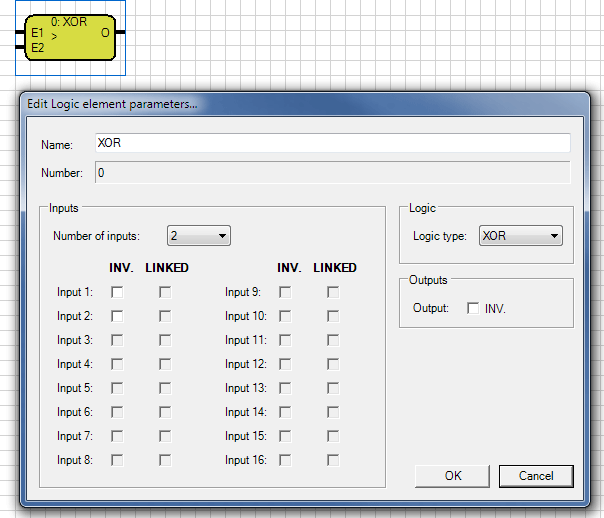Confirm changes with the OK button

pyautogui.click(x=453, y=476)
